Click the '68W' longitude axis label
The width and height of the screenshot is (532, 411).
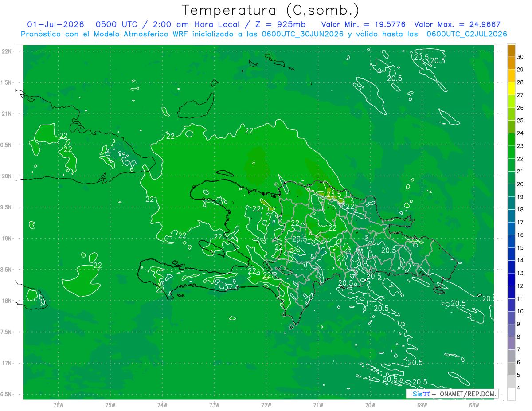[x=474, y=405]
